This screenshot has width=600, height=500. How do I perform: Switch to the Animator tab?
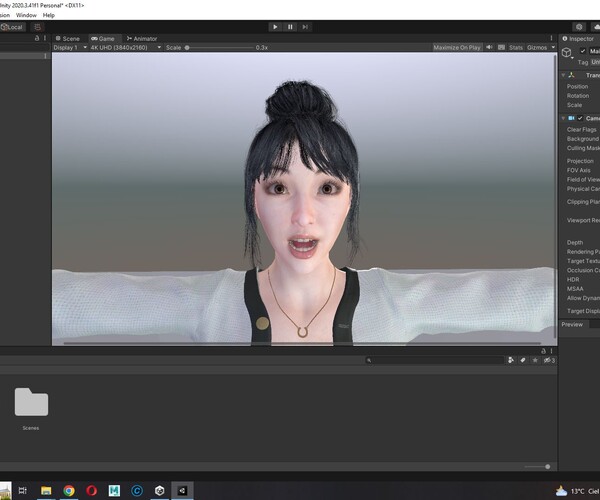tap(142, 39)
